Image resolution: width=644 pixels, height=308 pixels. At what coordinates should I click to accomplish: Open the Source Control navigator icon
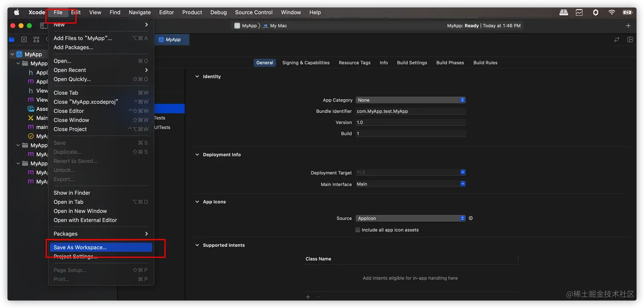tap(24, 40)
